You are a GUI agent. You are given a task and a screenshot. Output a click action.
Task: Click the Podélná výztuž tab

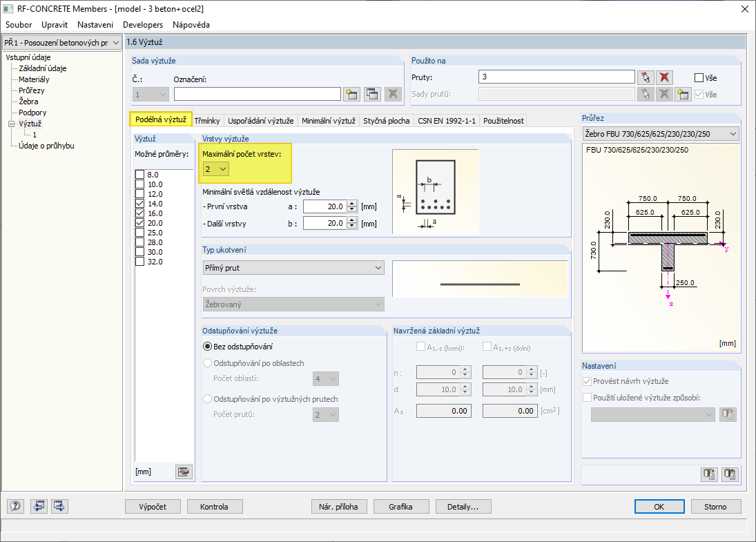[x=161, y=119]
